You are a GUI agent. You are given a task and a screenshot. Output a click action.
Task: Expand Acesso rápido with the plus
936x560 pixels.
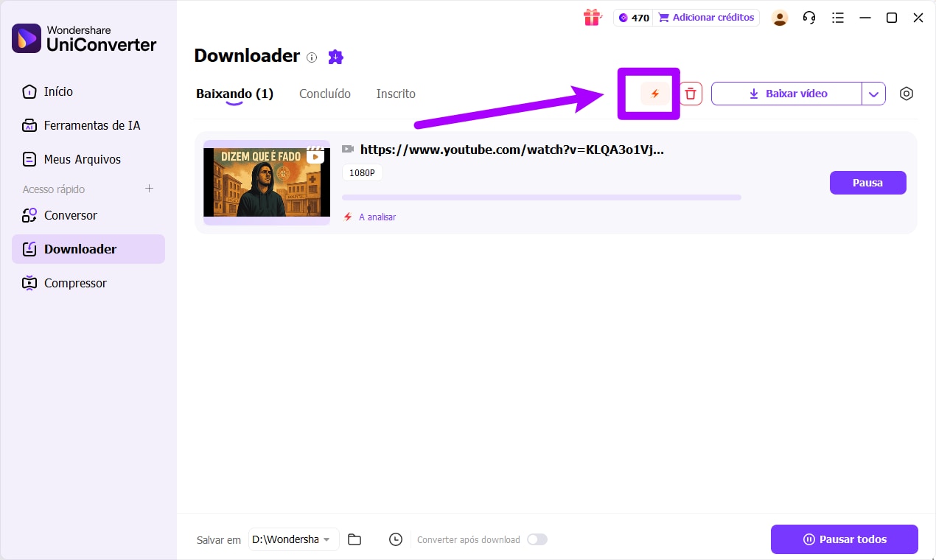[149, 189]
